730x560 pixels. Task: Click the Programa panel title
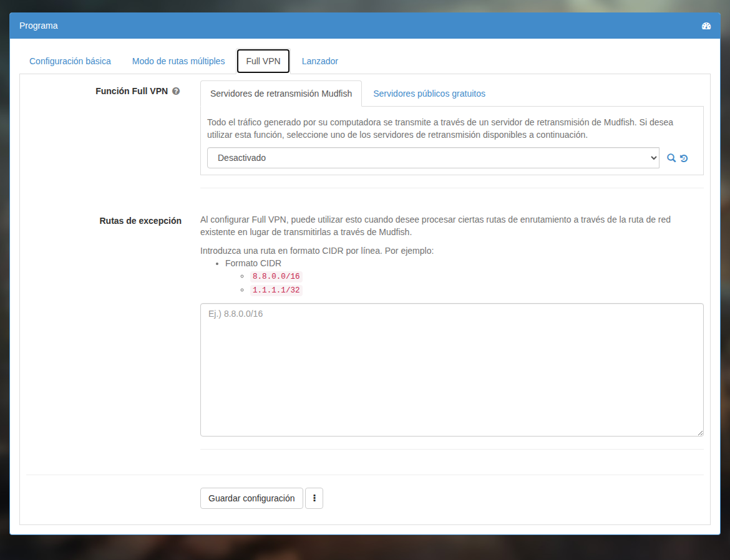coord(39,26)
